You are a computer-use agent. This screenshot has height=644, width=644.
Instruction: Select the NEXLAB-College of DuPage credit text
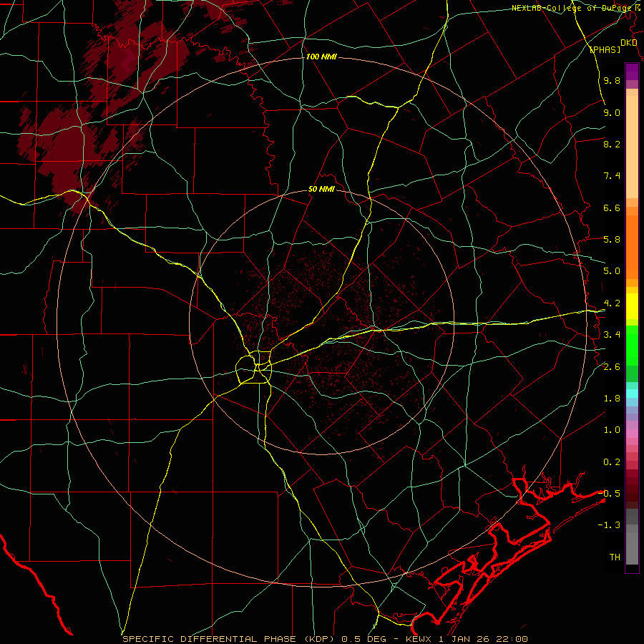(x=573, y=8)
